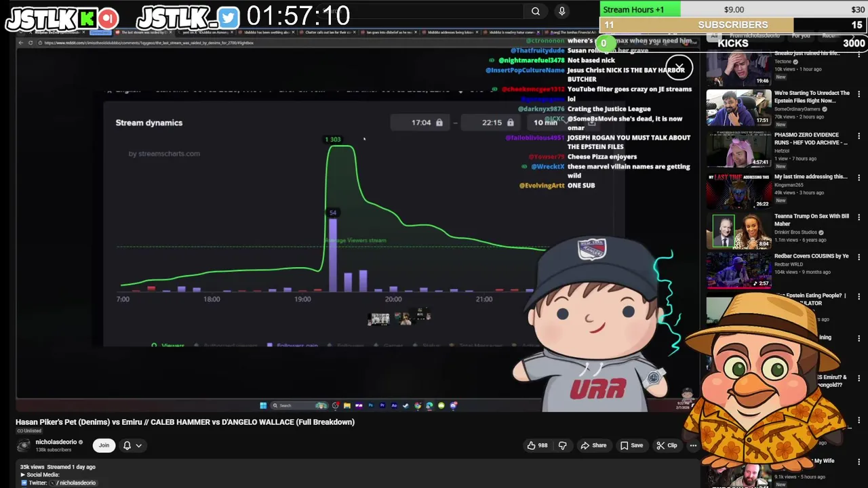
Task: Click the 22:15 end time field
Action: (492, 123)
